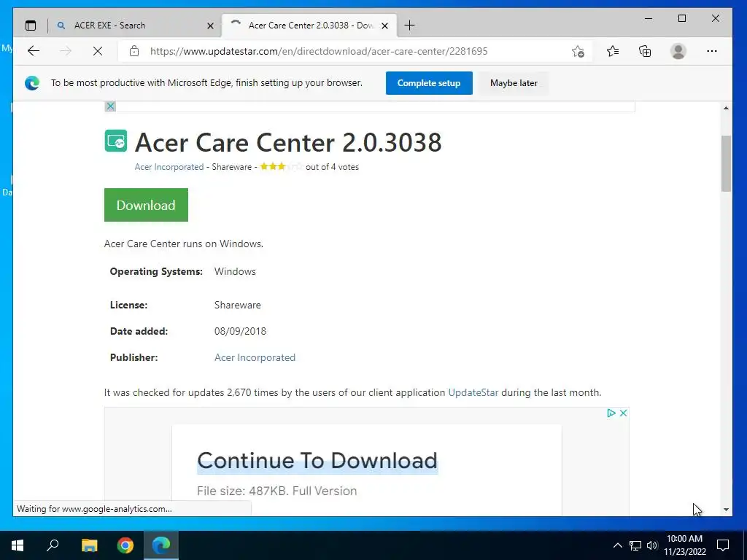Click the Acer Care Center app icon
Viewport: 747px width, 560px height.
pyautogui.click(x=116, y=141)
